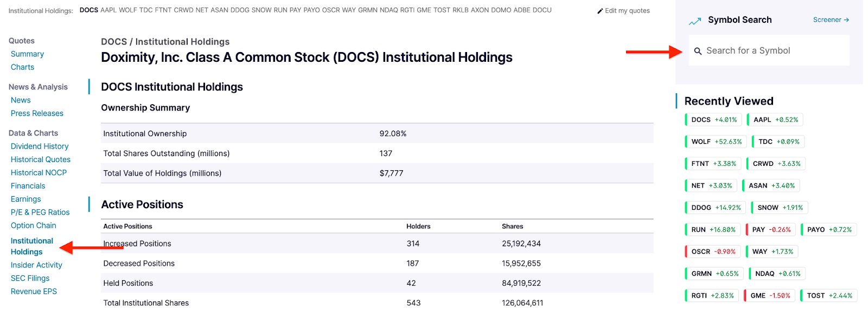Viewport: 868px width, 309px height.
Task: Open the Earnings page
Action: [25, 199]
